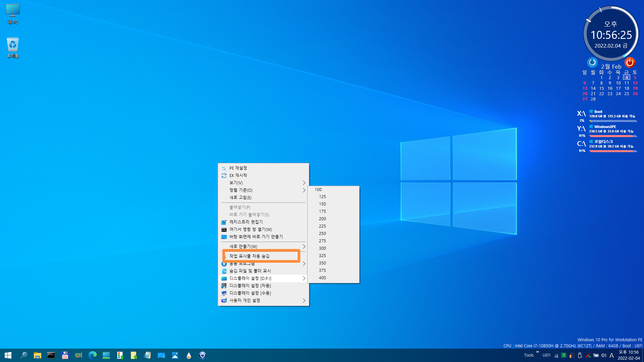Image resolution: width=644 pixels, height=362 pixels.
Task: Expand 사용자 개인 설정 submenu
Action: [263, 300]
